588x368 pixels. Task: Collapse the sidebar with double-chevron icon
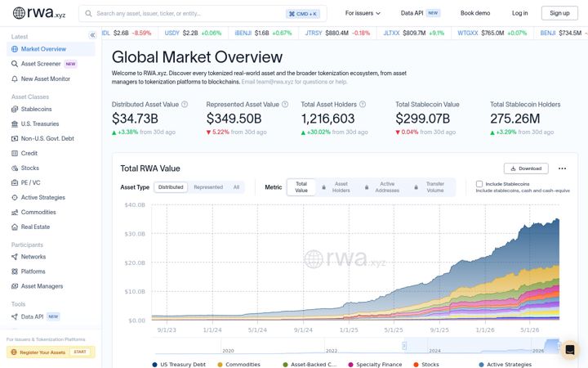pos(92,35)
